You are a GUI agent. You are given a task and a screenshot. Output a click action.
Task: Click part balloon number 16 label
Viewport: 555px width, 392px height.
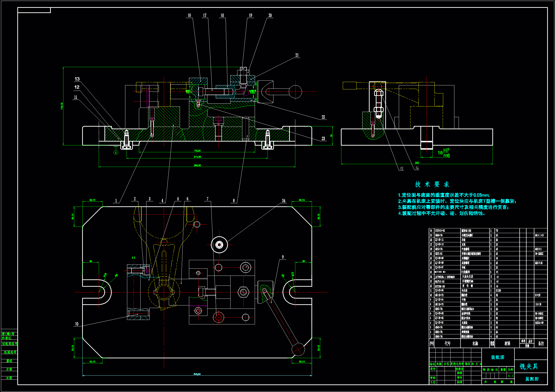coord(189,15)
